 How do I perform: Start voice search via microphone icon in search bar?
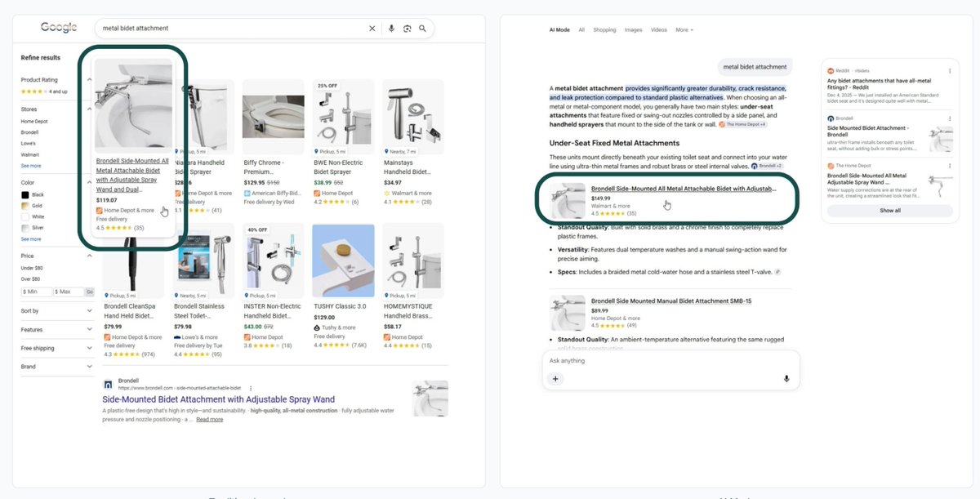[x=391, y=29]
